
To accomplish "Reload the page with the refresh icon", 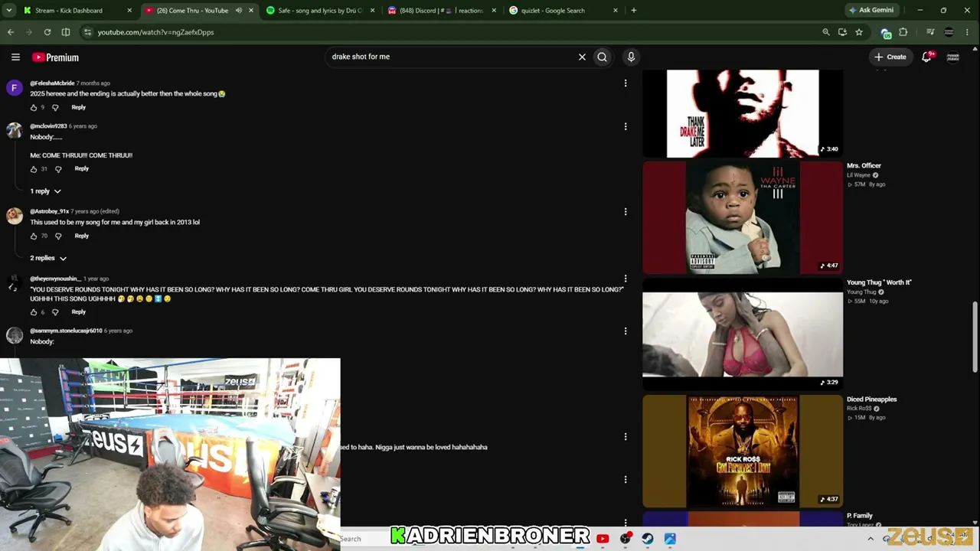I will coord(47,32).
